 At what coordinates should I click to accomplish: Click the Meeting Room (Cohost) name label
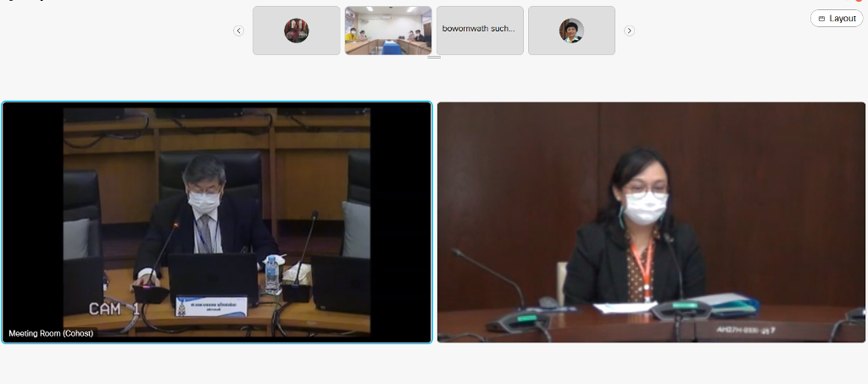click(52, 334)
